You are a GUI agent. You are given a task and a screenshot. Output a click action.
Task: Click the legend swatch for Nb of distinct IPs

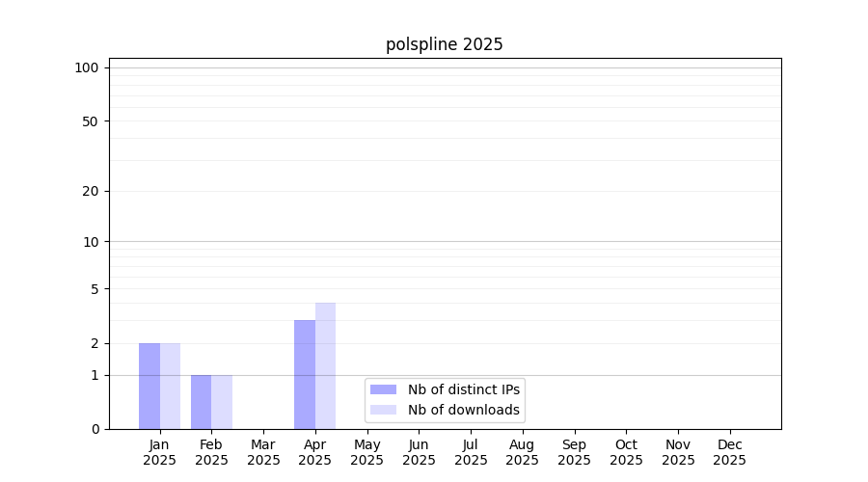tap(383, 389)
